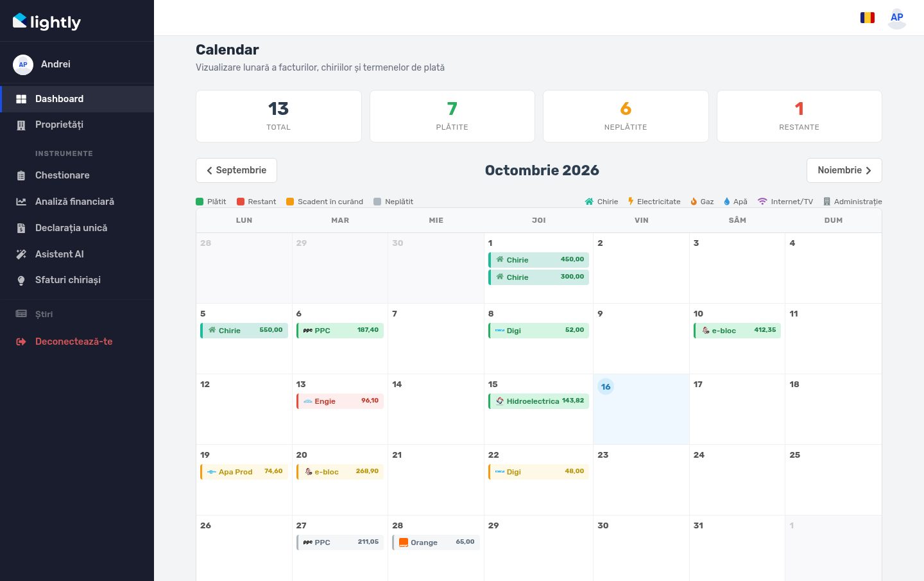Click the Andrei user name
The image size is (924, 581).
pos(56,64)
